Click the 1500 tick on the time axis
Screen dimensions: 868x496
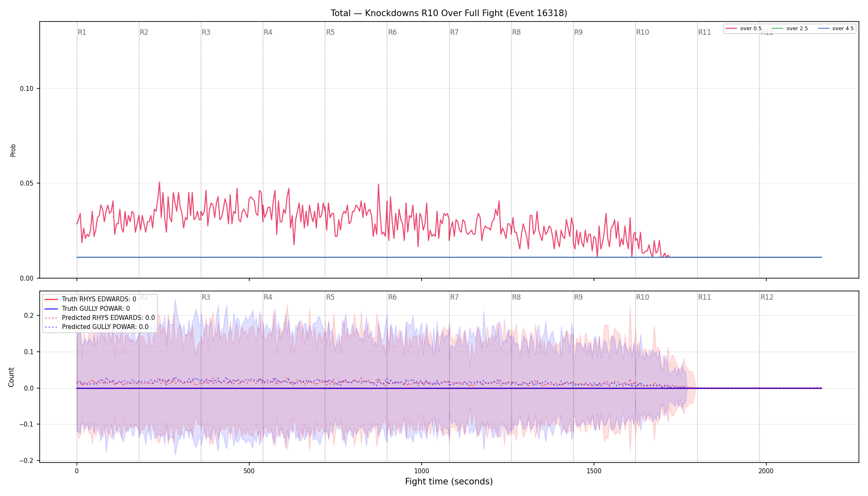(x=594, y=471)
